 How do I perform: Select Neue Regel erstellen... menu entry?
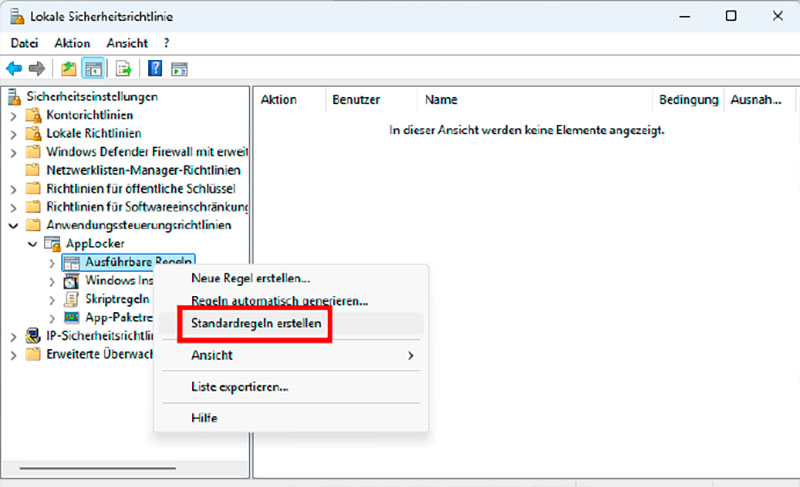(x=250, y=278)
